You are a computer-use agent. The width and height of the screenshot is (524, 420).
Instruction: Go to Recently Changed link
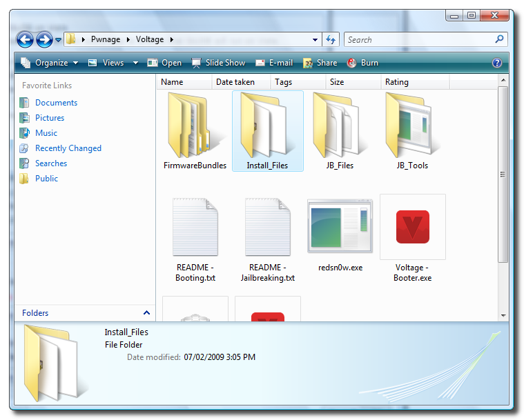click(68, 148)
